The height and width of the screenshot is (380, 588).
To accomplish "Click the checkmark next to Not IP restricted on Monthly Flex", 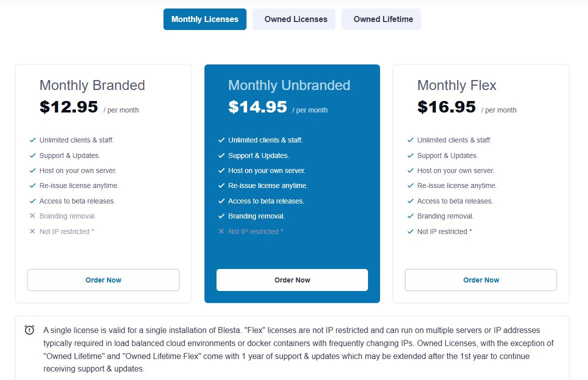I will click(x=410, y=231).
